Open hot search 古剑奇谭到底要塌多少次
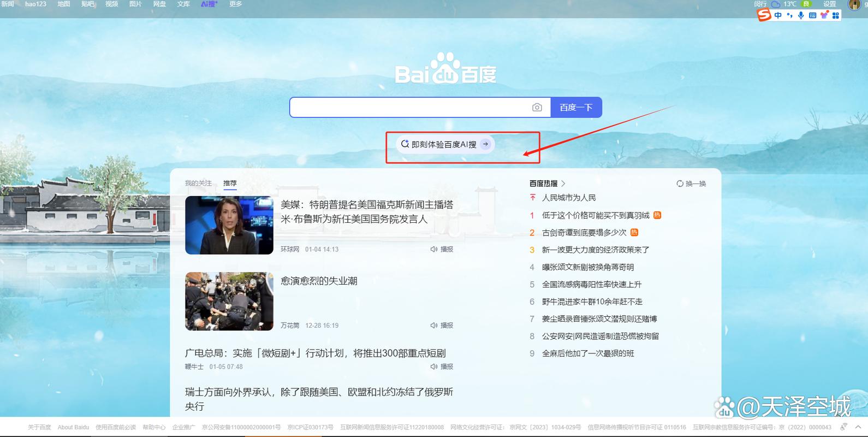868x437 pixels. (584, 233)
